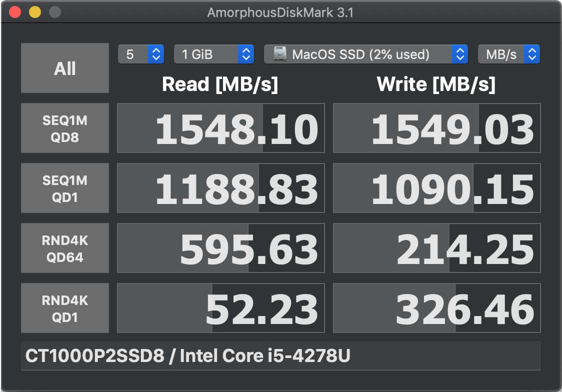Image resolution: width=562 pixels, height=392 pixels.
Task: Click blue arrows beside MB/s unit
Action: 532,54
